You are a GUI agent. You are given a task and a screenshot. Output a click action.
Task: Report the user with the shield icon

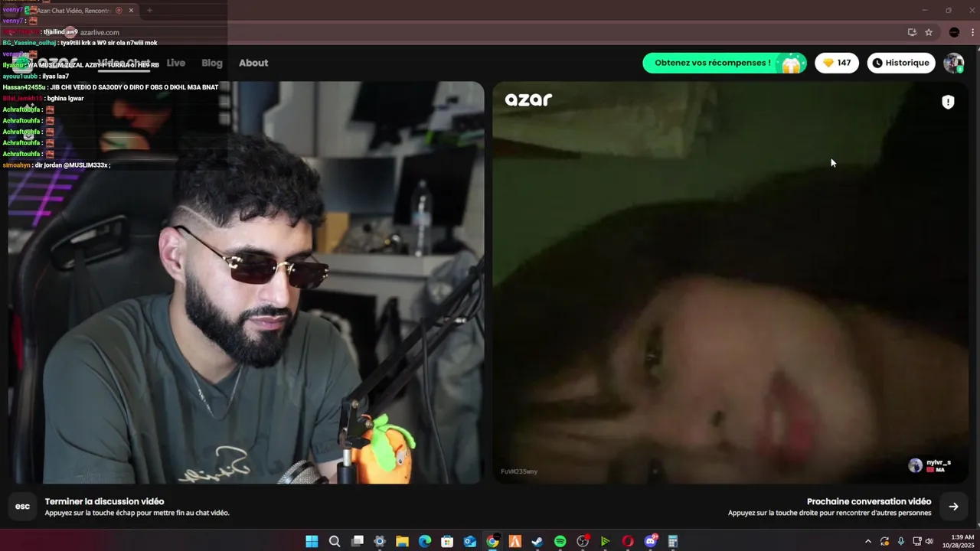click(x=948, y=102)
